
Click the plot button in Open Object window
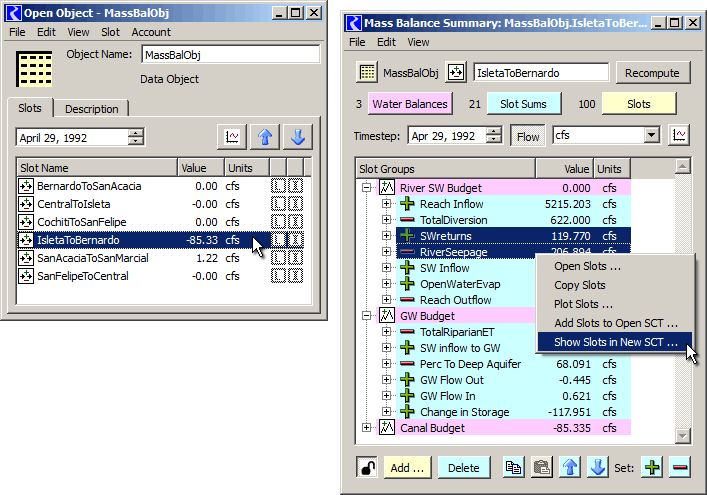pos(232,137)
